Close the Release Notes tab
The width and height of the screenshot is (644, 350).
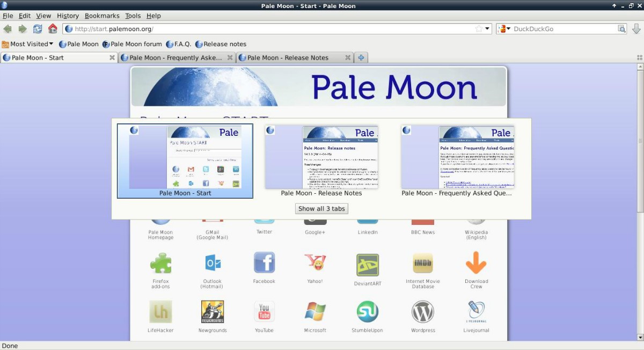coord(348,57)
